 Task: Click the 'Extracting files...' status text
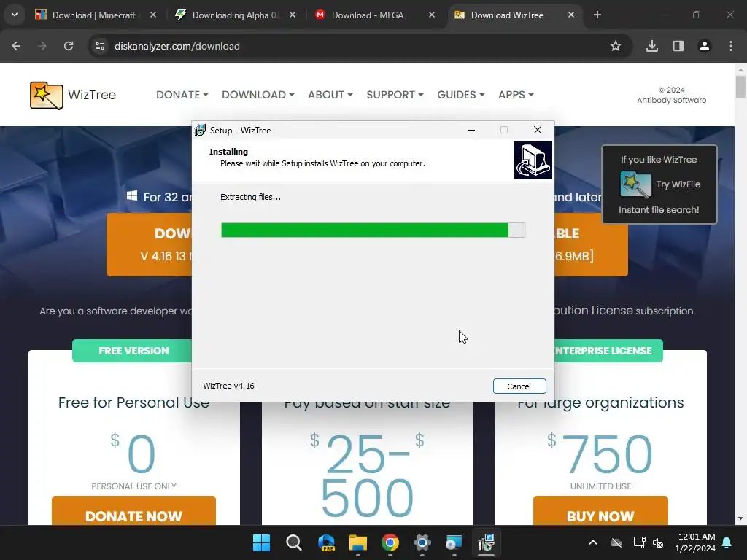(251, 197)
